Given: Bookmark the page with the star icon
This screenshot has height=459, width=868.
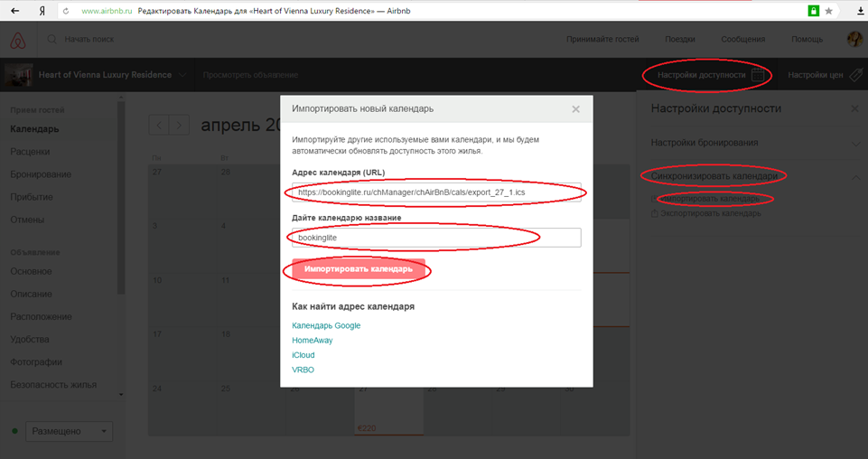Looking at the screenshot, I should click(x=828, y=11).
